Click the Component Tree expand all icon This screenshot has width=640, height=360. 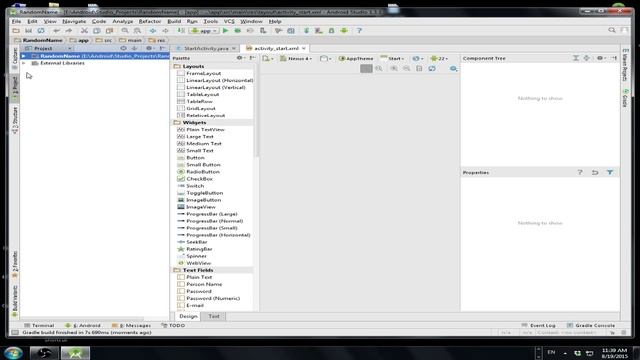[x=576, y=58]
